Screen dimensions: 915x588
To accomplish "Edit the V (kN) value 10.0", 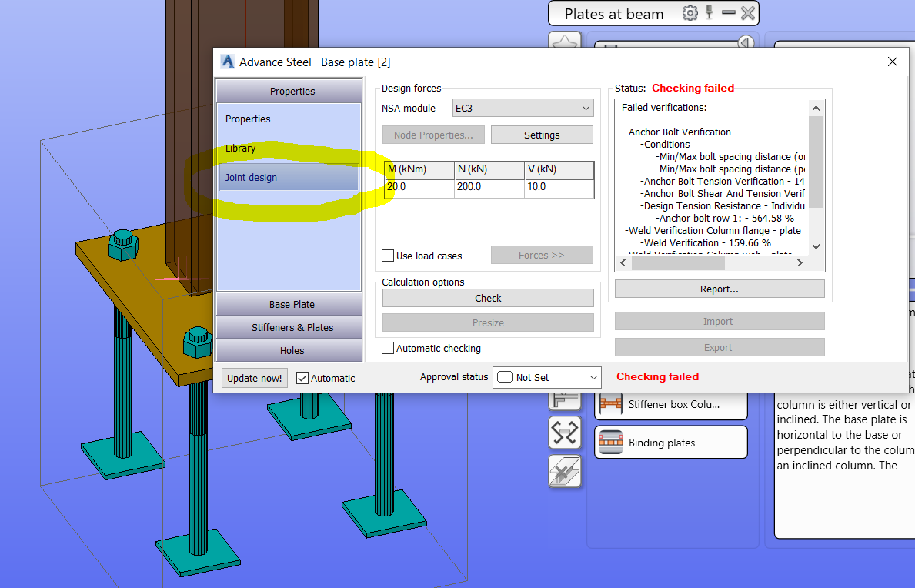I will point(559,188).
